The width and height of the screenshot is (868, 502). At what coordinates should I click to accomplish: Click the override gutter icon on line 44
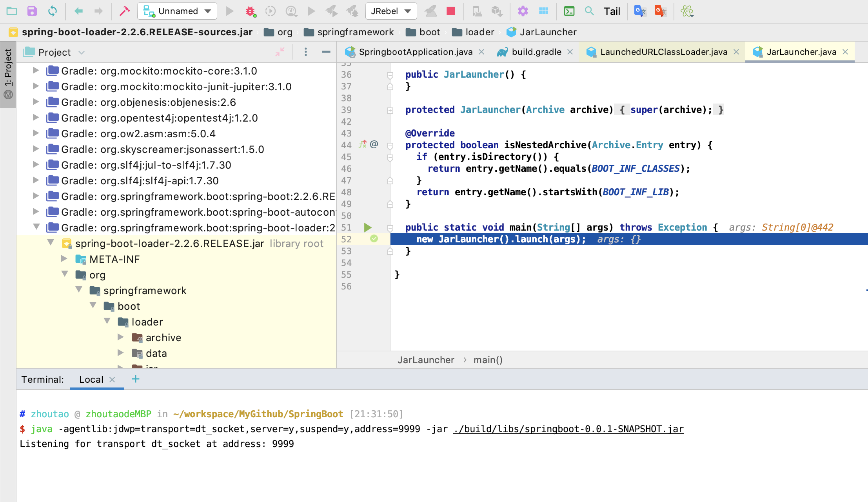tap(363, 145)
